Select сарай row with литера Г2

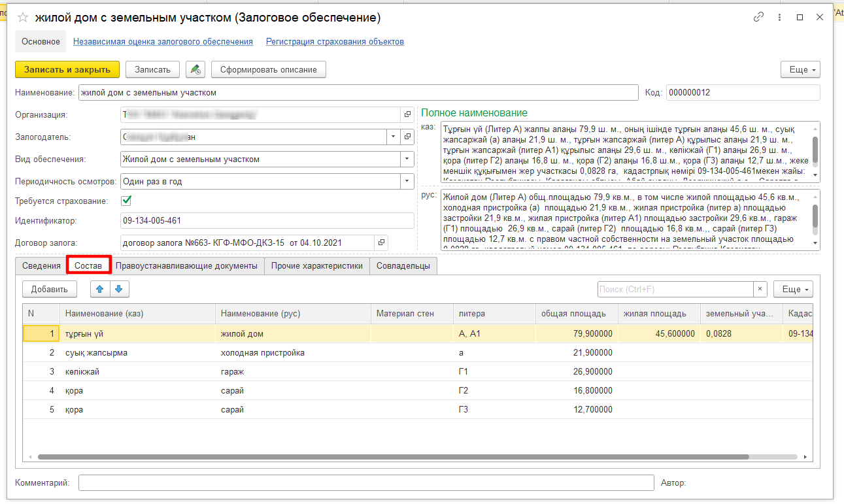point(418,390)
